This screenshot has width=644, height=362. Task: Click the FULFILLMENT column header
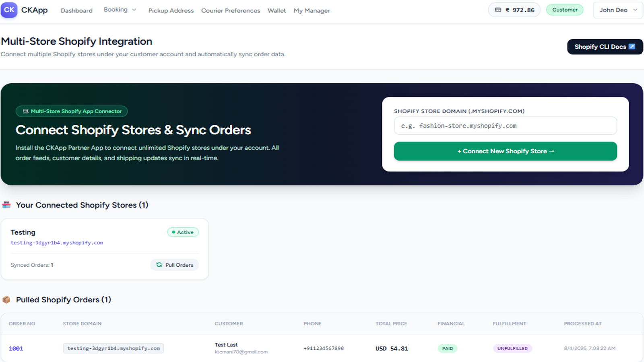(510, 324)
